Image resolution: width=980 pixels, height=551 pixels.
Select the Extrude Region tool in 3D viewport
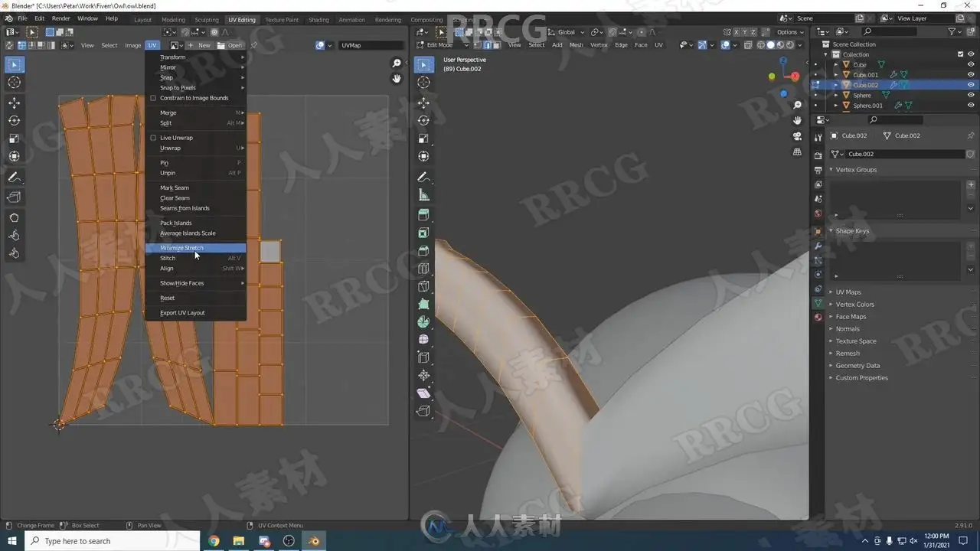click(x=423, y=215)
